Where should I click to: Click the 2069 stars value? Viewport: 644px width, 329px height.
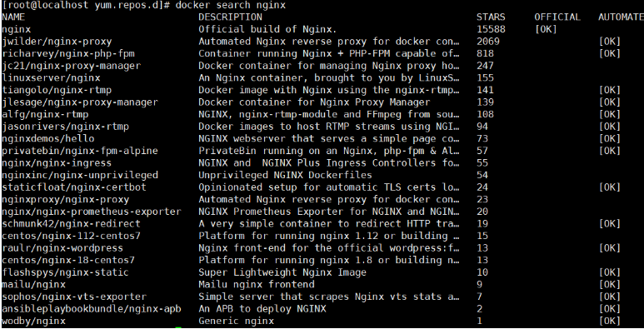[x=488, y=42]
